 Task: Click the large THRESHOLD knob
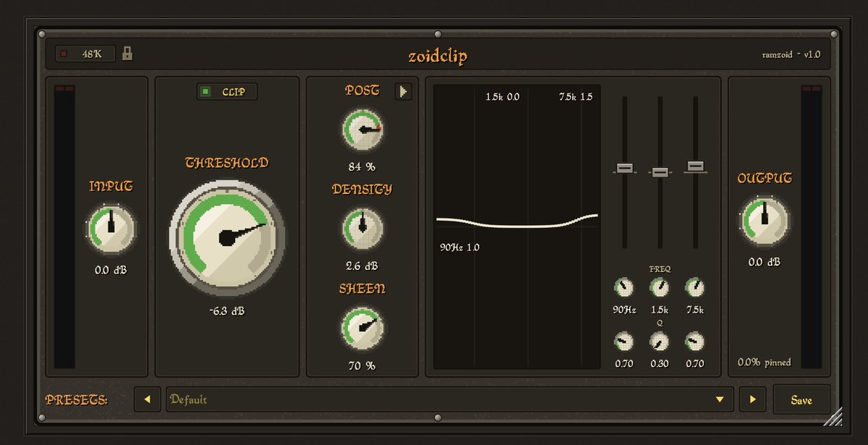pyautogui.click(x=227, y=237)
